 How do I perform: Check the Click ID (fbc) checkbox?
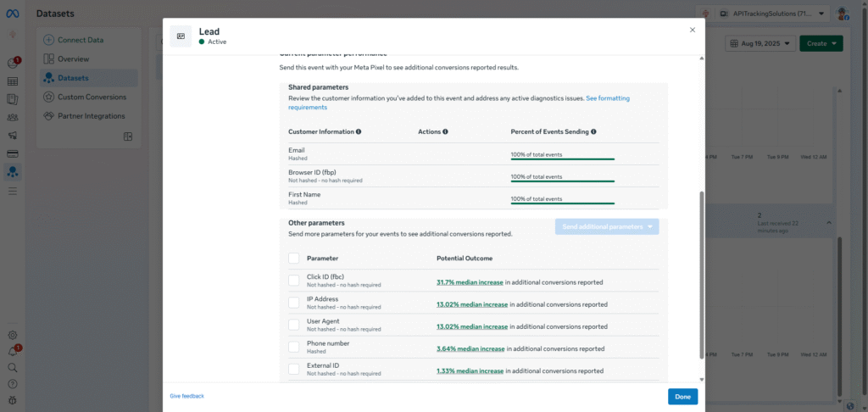(293, 280)
